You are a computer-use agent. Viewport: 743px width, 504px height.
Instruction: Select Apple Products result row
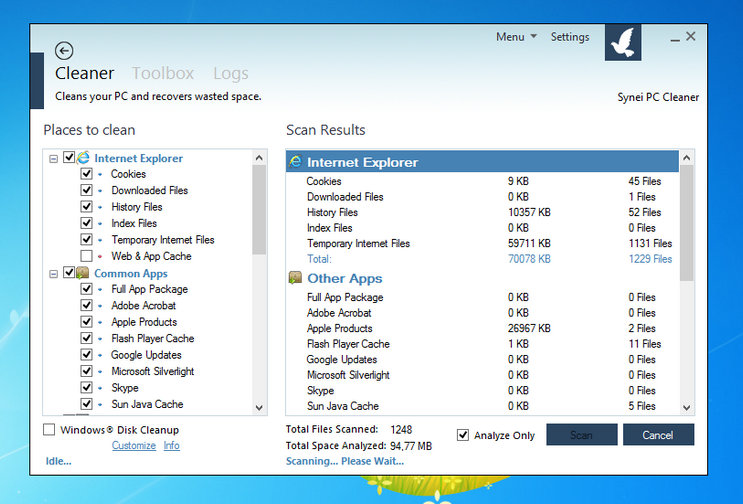482,328
